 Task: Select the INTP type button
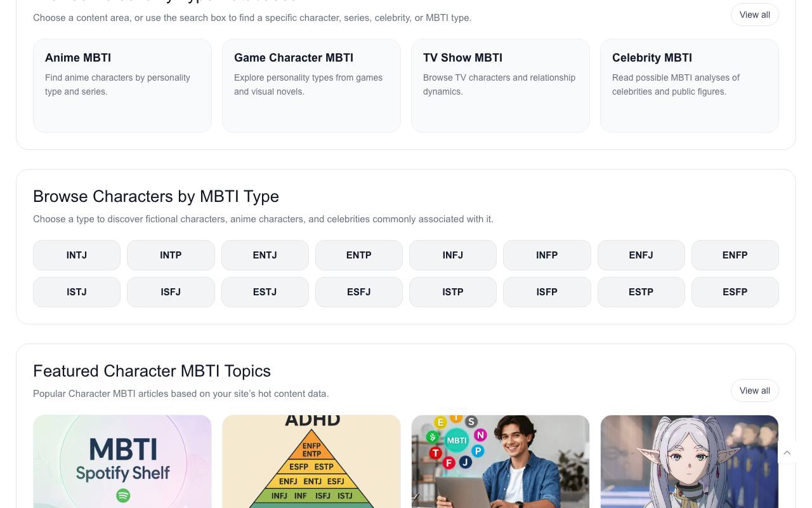171,255
